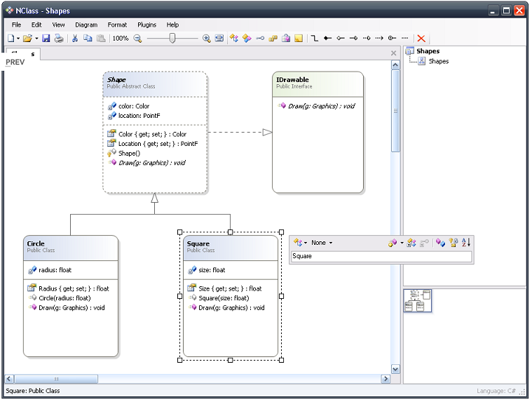Select the Shape abstract class header
Viewport: 532px width, 402px height.
(x=155, y=84)
